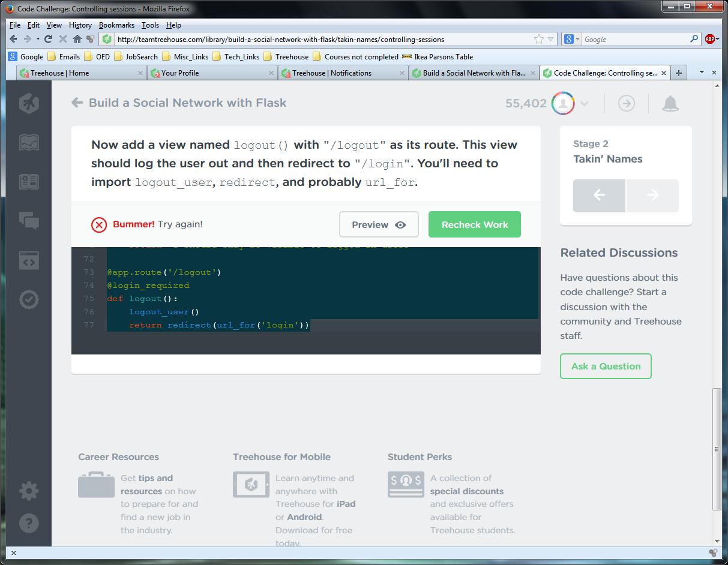Open the address bar URL history dropdown
Image resolution: width=728 pixels, height=565 pixels.
[x=552, y=39]
